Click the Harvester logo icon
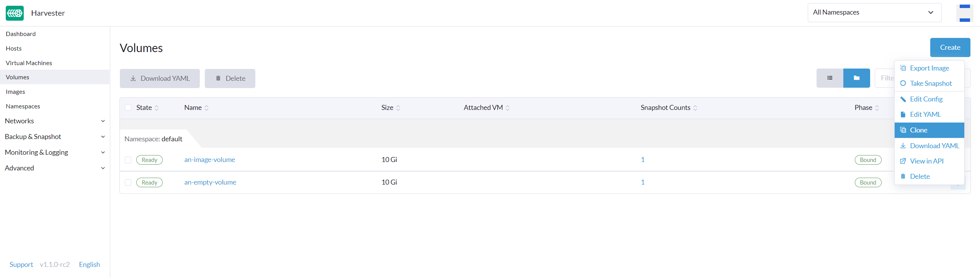The image size is (980, 278). 15,13
